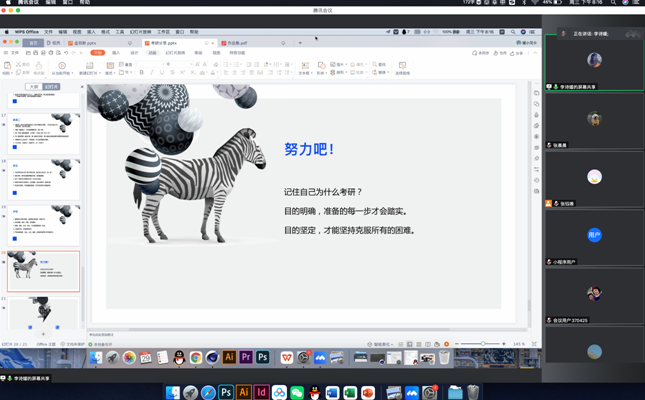Screen dimensions: 645x400
Task: Click the add slide plus button under thumbnails
Action: [43, 334]
